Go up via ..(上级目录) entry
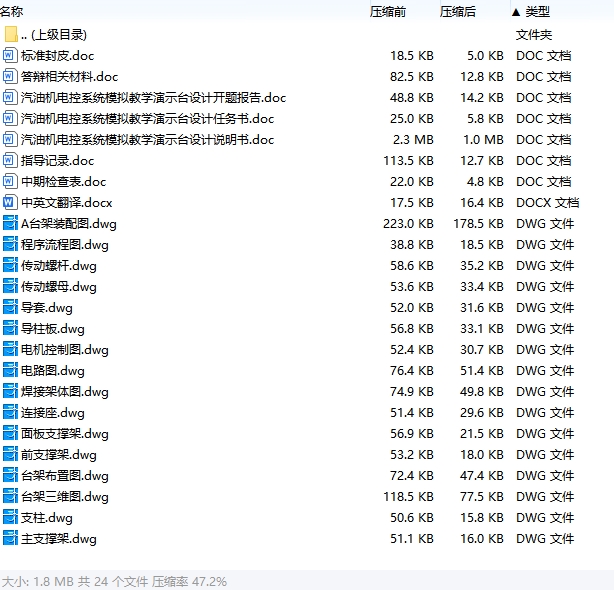The width and height of the screenshot is (614, 590). point(54,35)
